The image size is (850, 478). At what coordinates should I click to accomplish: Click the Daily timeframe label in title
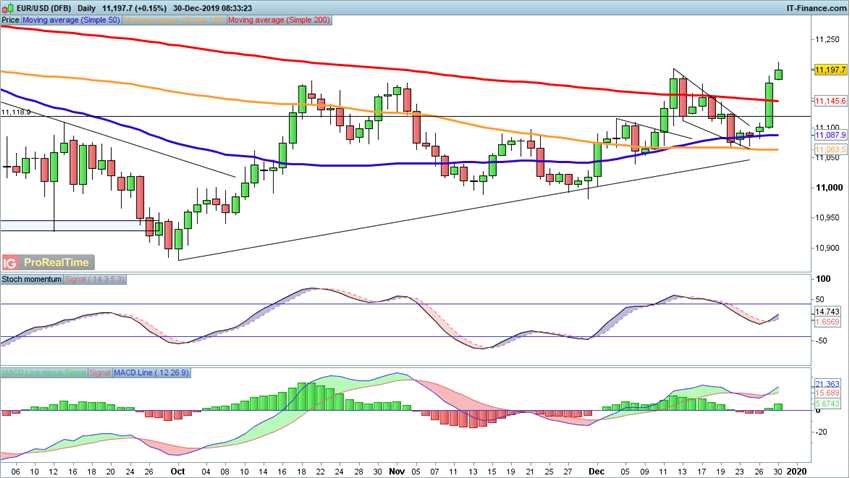(x=86, y=8)
